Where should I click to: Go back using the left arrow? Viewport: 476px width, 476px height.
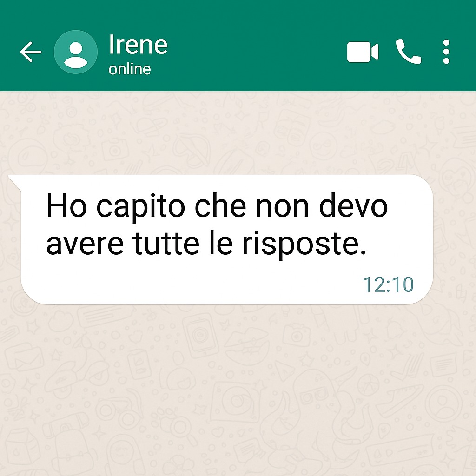click(31, 52)
